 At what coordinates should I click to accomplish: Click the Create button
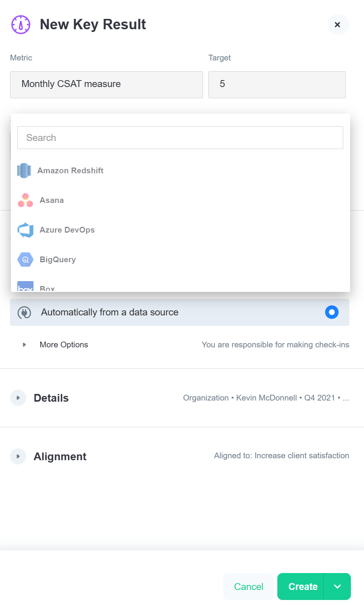point(303,586)
